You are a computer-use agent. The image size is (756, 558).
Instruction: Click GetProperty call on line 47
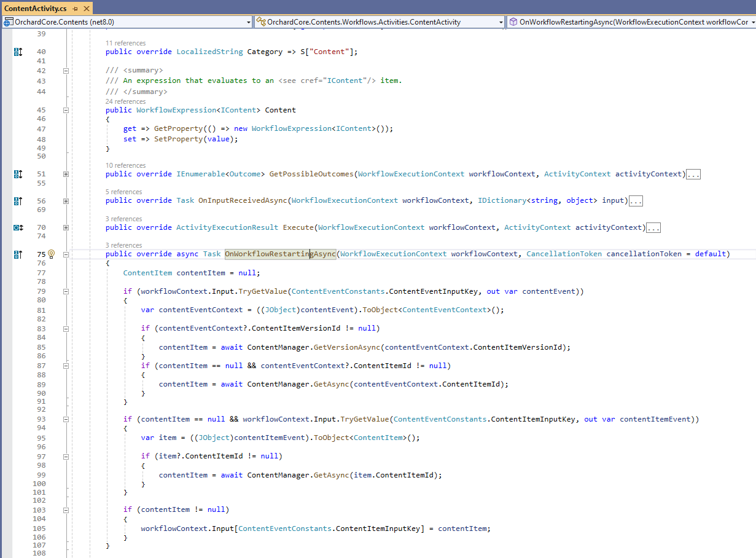click(178, 129)
